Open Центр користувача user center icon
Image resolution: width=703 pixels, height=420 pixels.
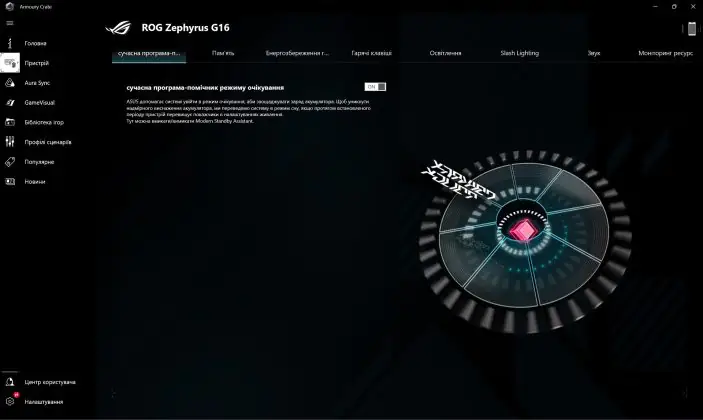pyautogui.click(x=10, y=382)
